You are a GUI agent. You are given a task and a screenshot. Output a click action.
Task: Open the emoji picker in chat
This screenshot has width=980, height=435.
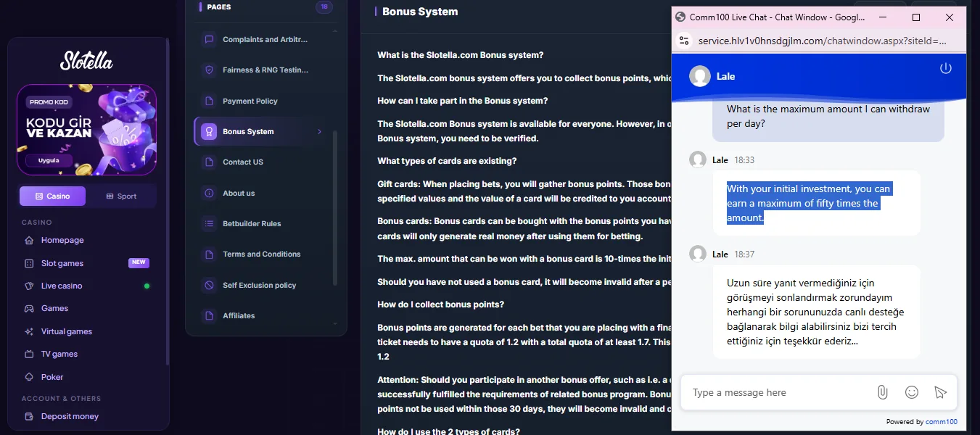tap(912, 392)
